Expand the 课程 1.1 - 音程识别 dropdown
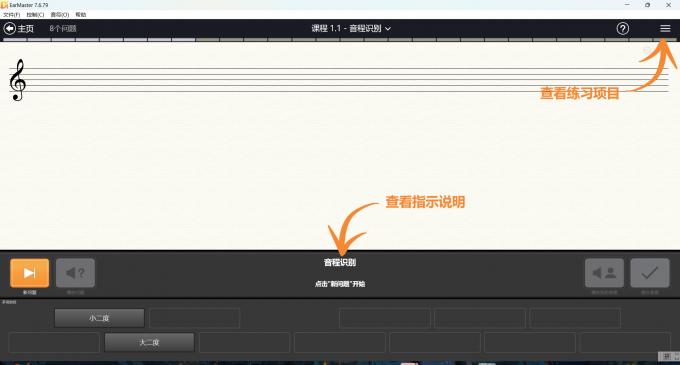 (351, 29)
